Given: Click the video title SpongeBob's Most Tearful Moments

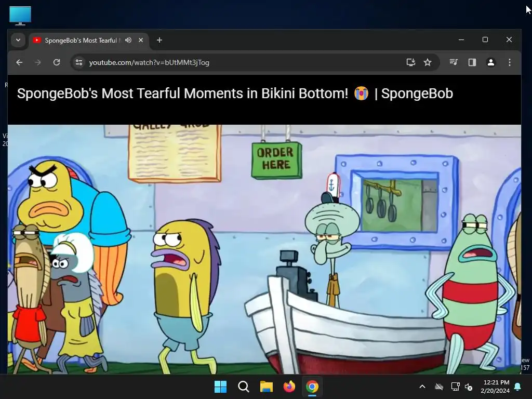Looking at the screenshot, I should tap(235, 94).
